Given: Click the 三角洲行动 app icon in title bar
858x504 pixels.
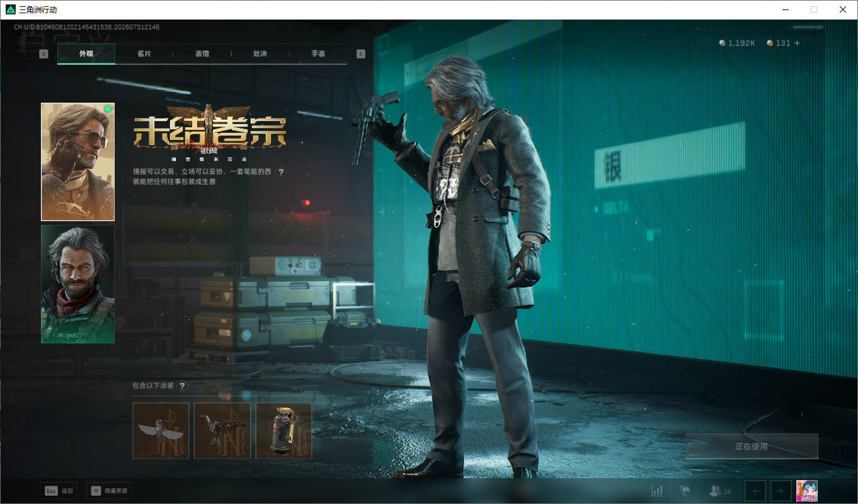Looking at the screenshot, I should click(x=11, y=9).
